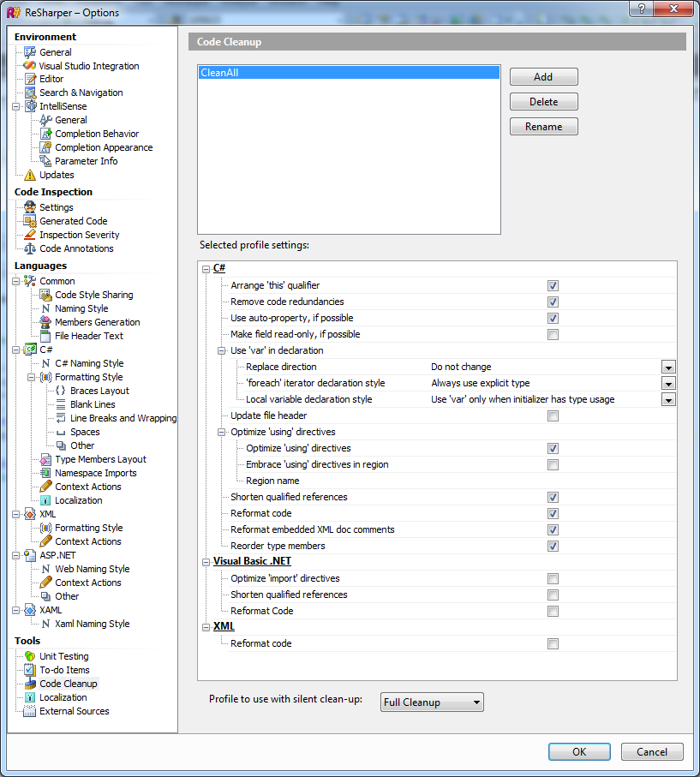Open 'foreach' iterator declaration style dropdown
The width and height of the screenshot is (700, 777).
coord(668,384)
